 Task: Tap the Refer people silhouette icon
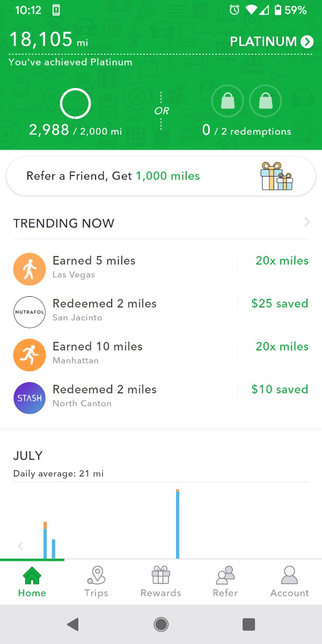point(225,575)
